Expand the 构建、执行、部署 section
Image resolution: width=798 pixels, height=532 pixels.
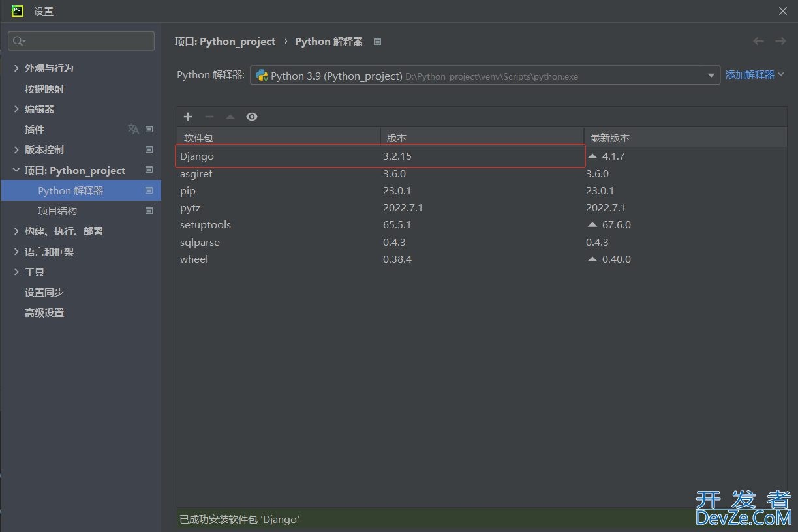click(x=16, y=231)
